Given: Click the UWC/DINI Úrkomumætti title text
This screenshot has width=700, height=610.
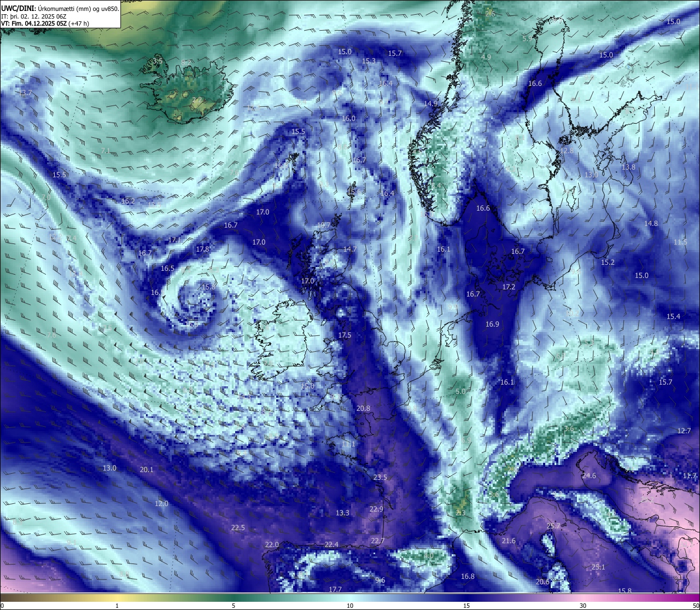Looking at the screenshot, I should (60, 9).
